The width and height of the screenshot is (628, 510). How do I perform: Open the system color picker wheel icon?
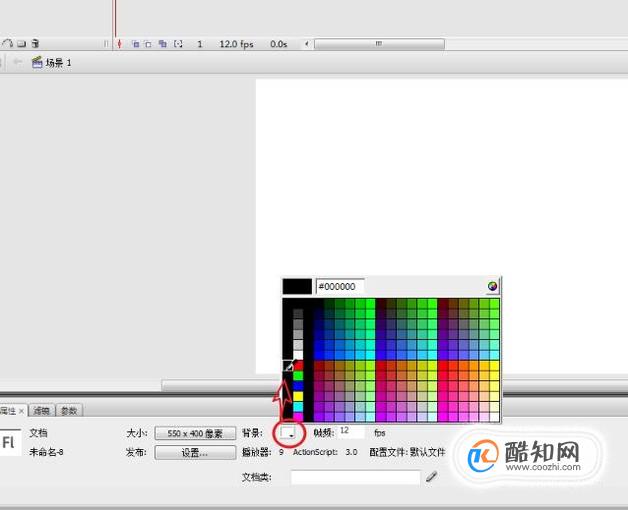click(492, 286)
